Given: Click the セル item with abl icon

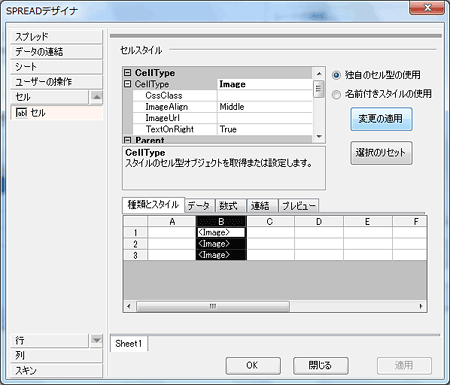Looking at the screenshot, I should (56, 113).
